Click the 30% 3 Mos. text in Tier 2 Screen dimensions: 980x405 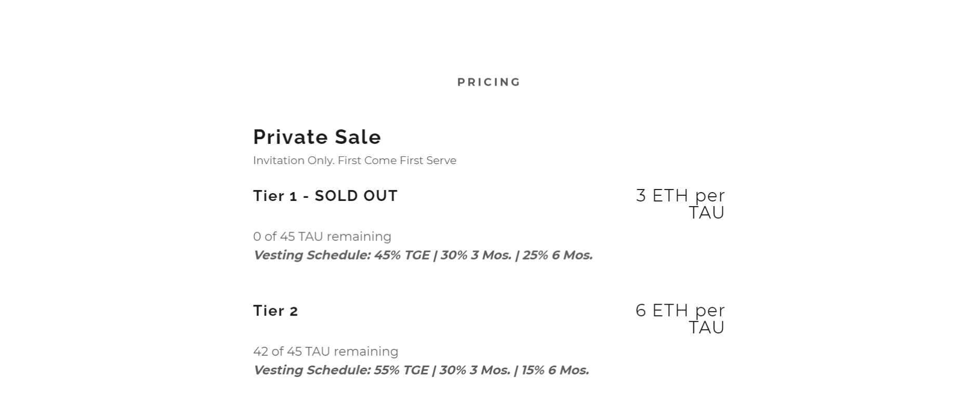click(x=474, y=370)
